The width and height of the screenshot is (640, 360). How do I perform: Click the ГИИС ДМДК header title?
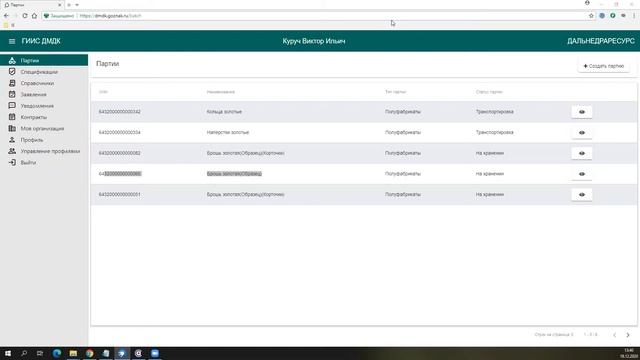tap(41, 41)
